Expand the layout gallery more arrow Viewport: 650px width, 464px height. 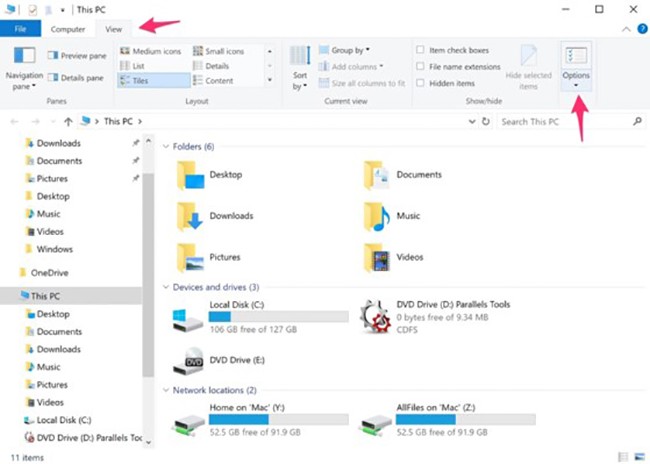point(270,80)
